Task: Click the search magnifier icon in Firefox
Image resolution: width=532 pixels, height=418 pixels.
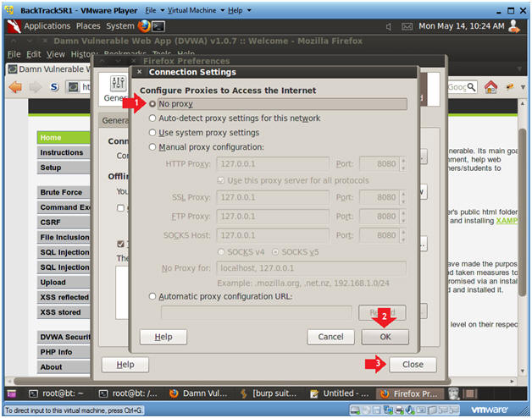Action: pyautogui.click(x=471, y=87)
